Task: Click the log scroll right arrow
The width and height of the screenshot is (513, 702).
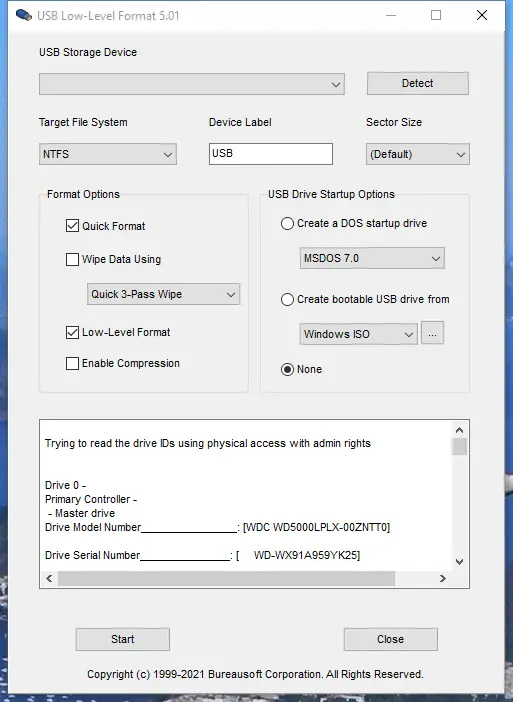Action: point(443,578)
